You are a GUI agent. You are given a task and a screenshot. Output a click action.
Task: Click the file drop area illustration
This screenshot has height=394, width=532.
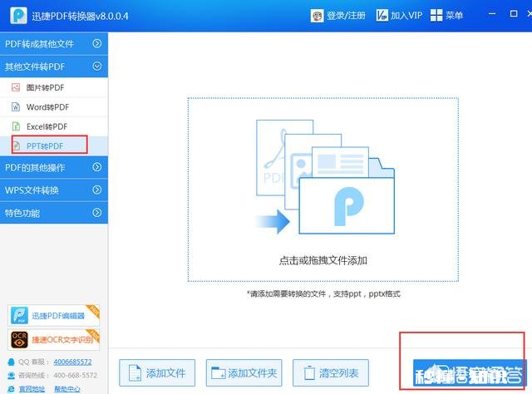click(325, 177)
